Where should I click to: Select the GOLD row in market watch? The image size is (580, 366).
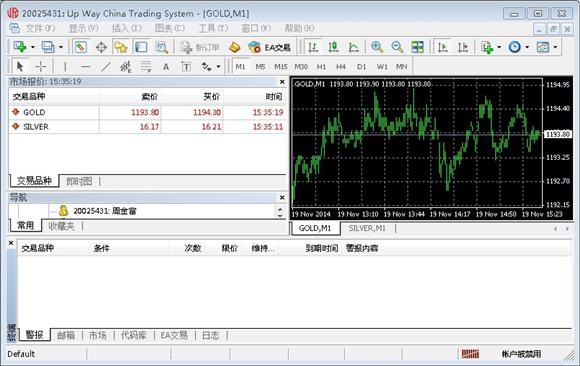click(147, 112)
